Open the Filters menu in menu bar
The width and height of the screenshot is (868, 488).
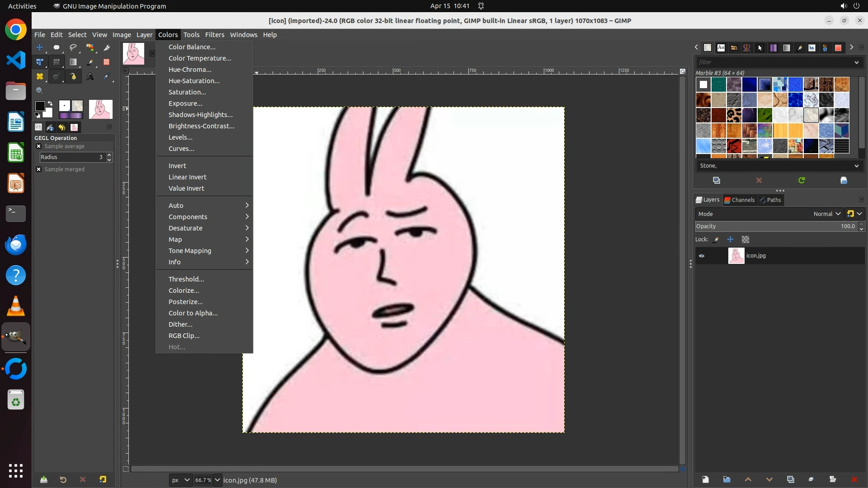214,35
